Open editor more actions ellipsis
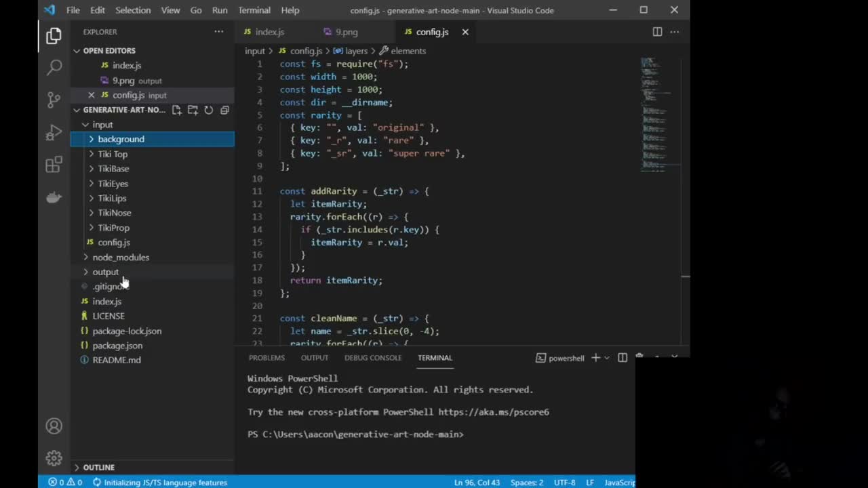The height and width of the screenshot is (488, 868). tap(675, 32)
